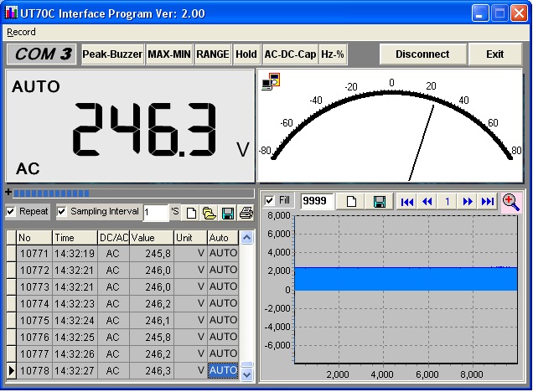Save the record table via floppy icon
533x392 pixels.
(227, 213)
